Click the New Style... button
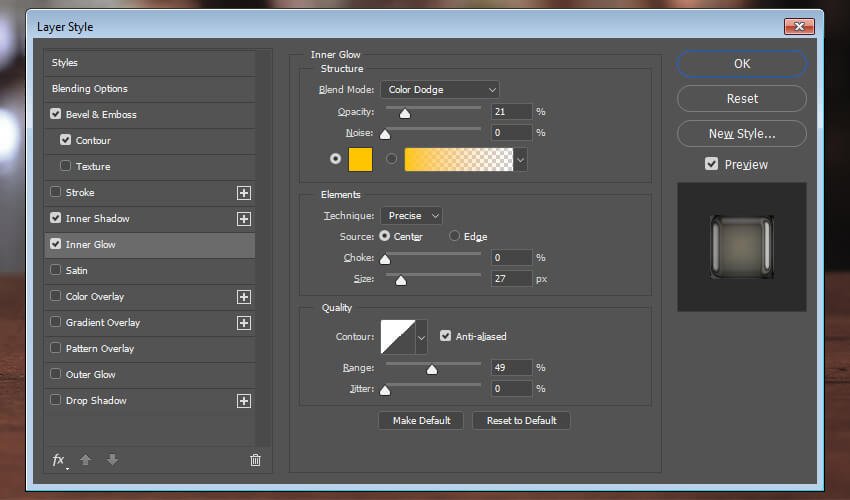 [x=742, y=133]
